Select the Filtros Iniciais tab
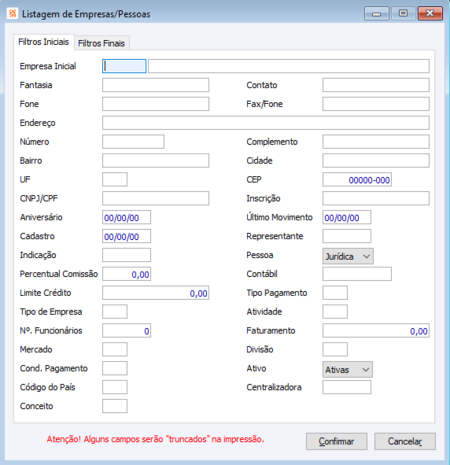450x465 pixels. (x=44, y=42)
